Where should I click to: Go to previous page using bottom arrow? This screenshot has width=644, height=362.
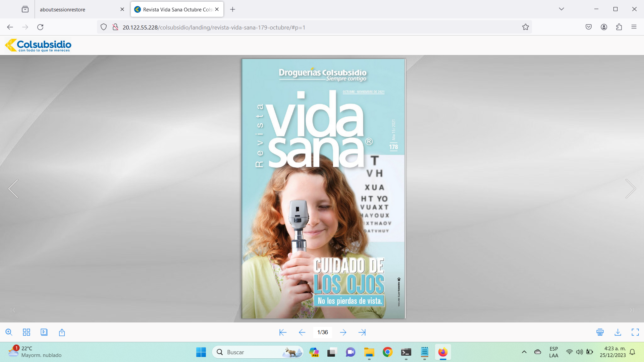coord(302,332)
